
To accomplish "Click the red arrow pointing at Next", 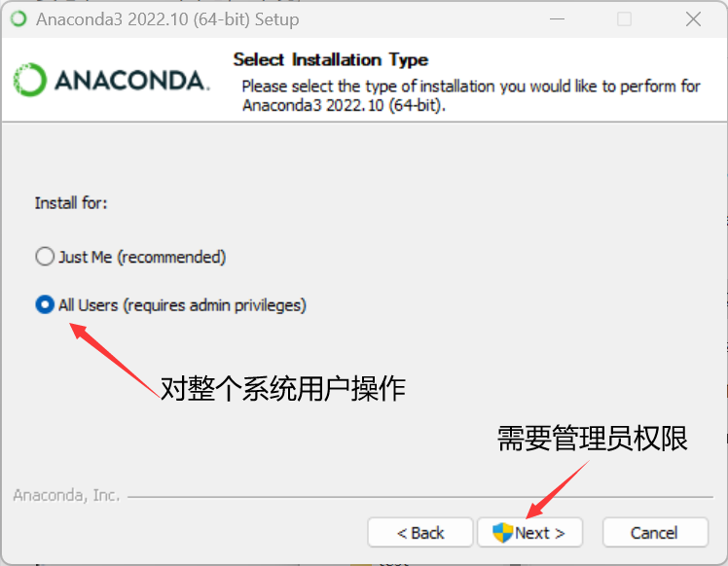I will pos(558,489).
